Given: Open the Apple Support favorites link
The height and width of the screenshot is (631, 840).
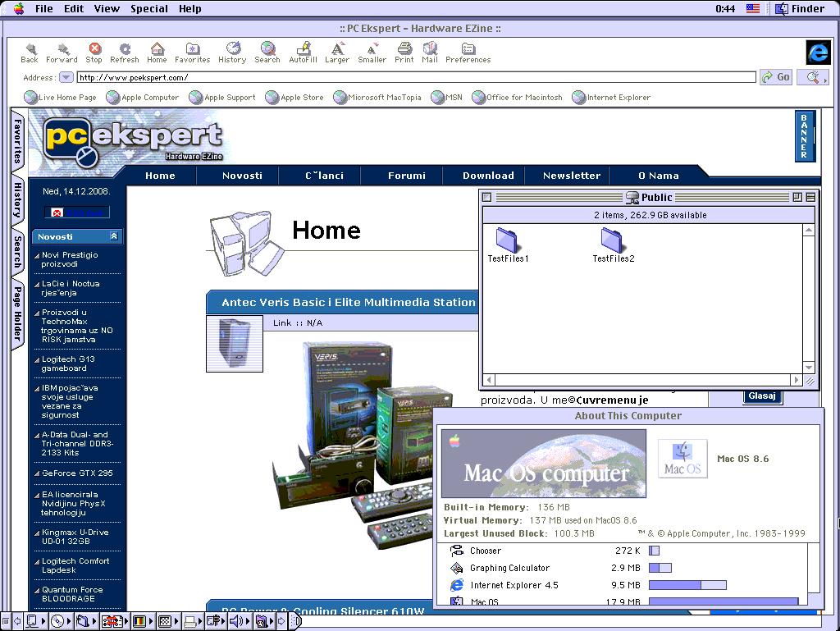Looking at the screenshot, I should 223,98.
